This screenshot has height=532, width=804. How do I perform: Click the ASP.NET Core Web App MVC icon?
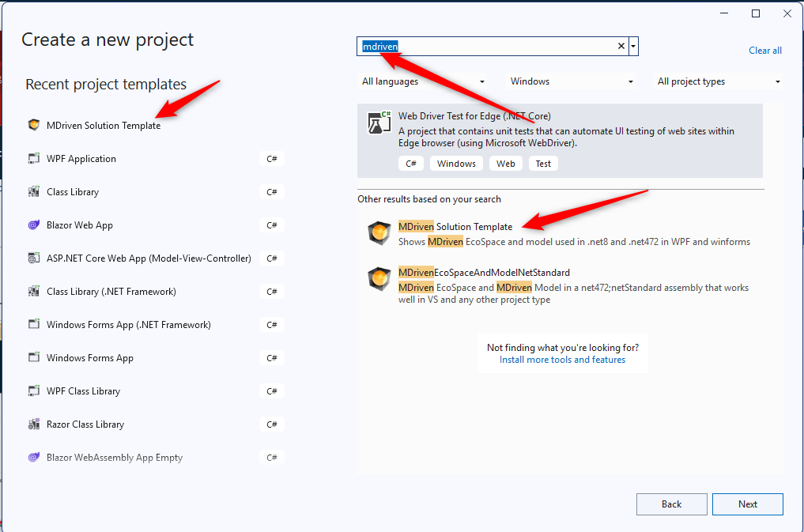[x=34, y=258]
